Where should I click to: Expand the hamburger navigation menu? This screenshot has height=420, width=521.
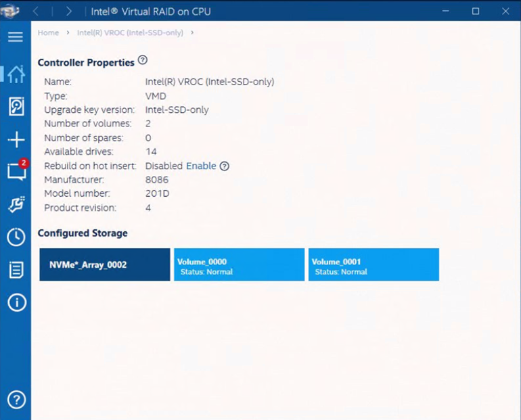(16, 37)
